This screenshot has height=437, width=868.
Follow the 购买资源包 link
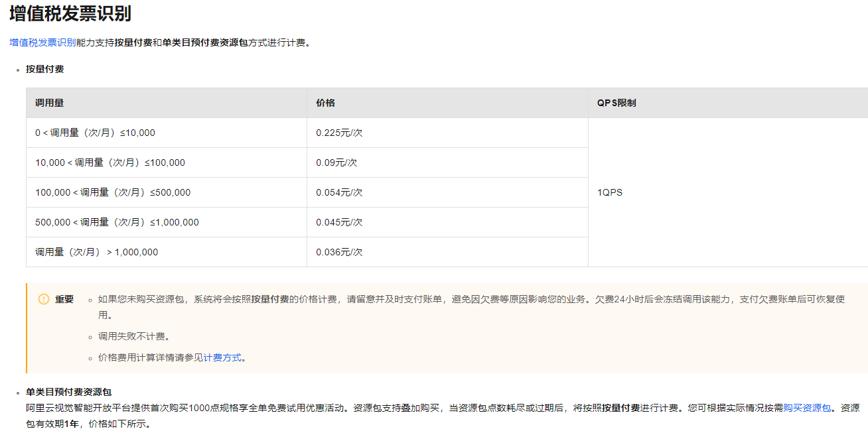(807, 408)
